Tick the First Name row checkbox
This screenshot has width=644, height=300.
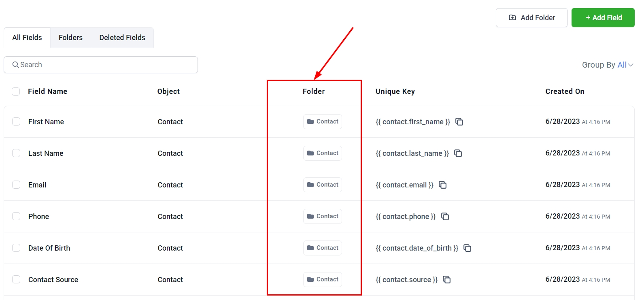click(x=16, y=122)
